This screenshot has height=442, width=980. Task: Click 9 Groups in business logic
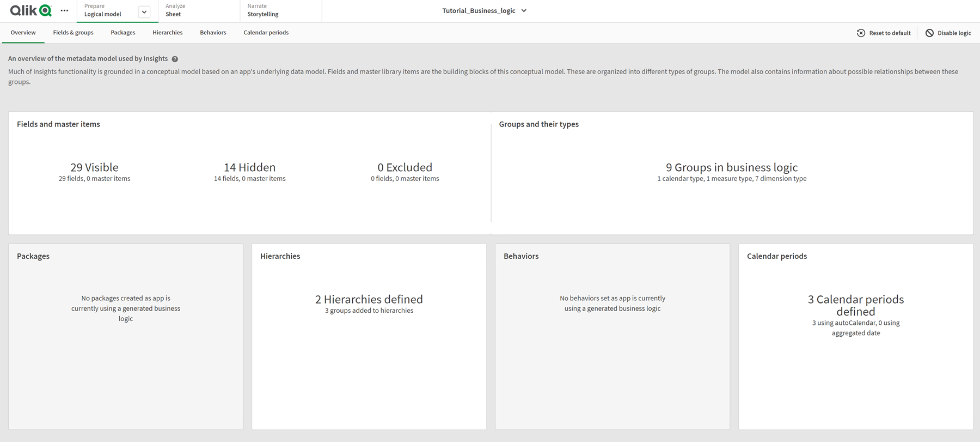tap(732, 167)
